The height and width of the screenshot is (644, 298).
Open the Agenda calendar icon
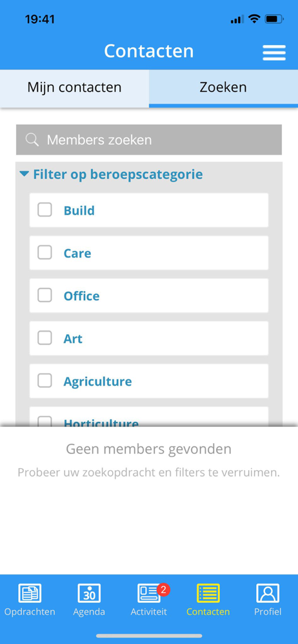click(89, 593)
